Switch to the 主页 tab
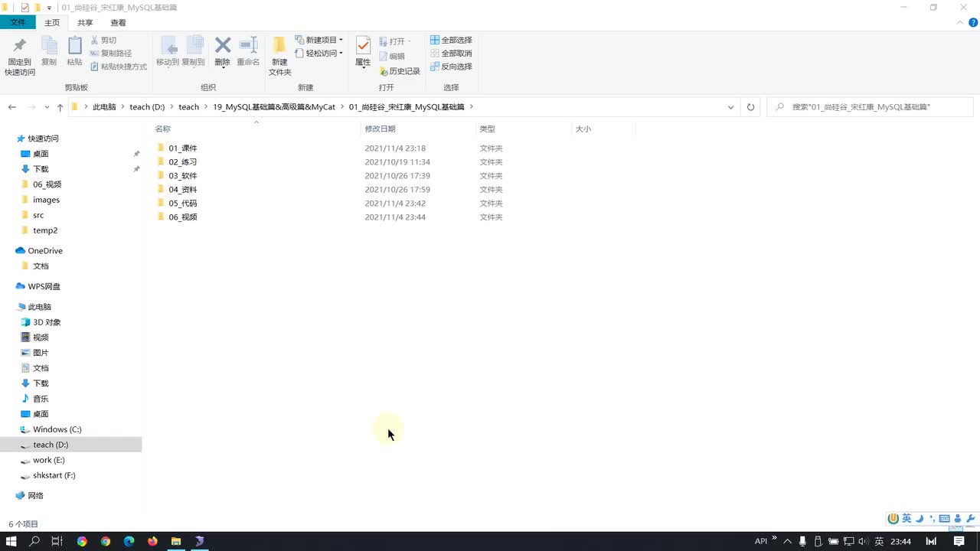This screenshot has width=980, height=551. tap(52, 23)
